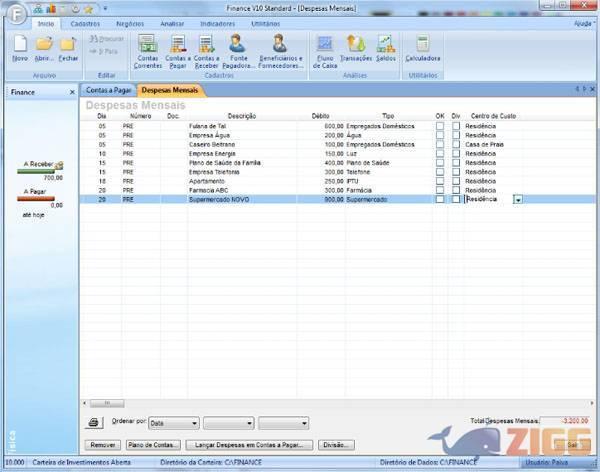The width and height of the screenshot is (600, 472).
Task: Open the Ajuda menu
Action: point(584,24)
